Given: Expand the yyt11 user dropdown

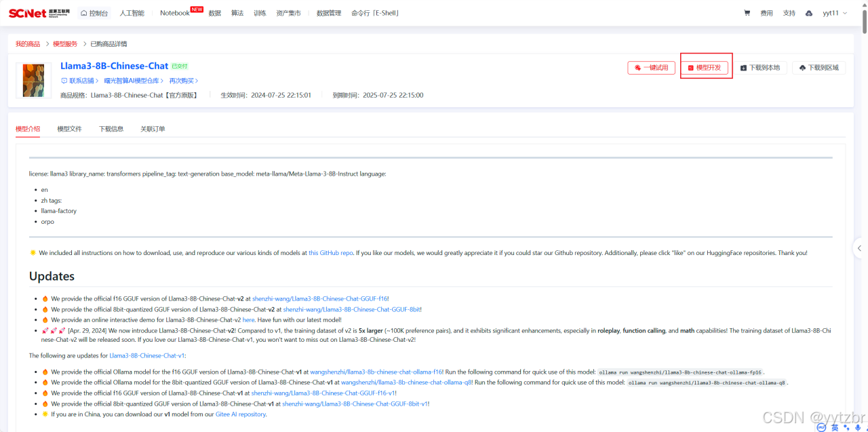Looking at the screenshot, I should click(x=835, y=13).
